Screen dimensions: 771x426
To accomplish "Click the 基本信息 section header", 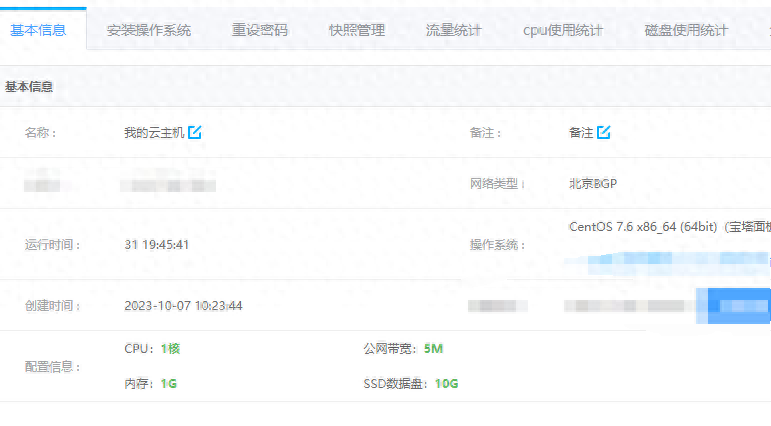I will pyautogui.click(x=29, y=87).
